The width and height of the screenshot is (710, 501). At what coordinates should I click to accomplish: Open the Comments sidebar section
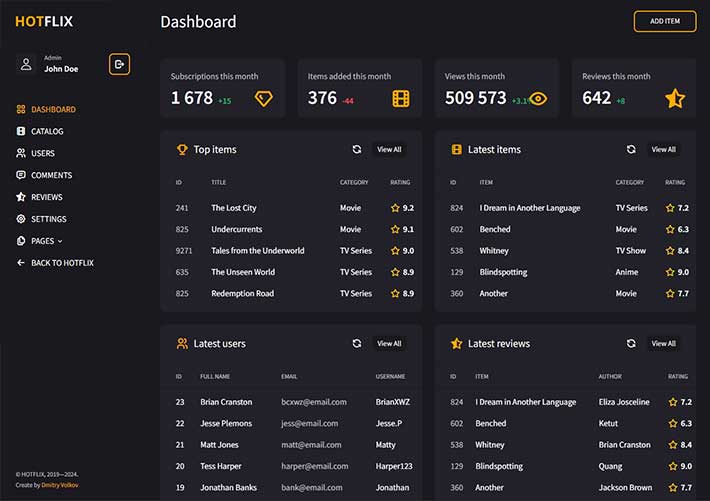[50, 176]
